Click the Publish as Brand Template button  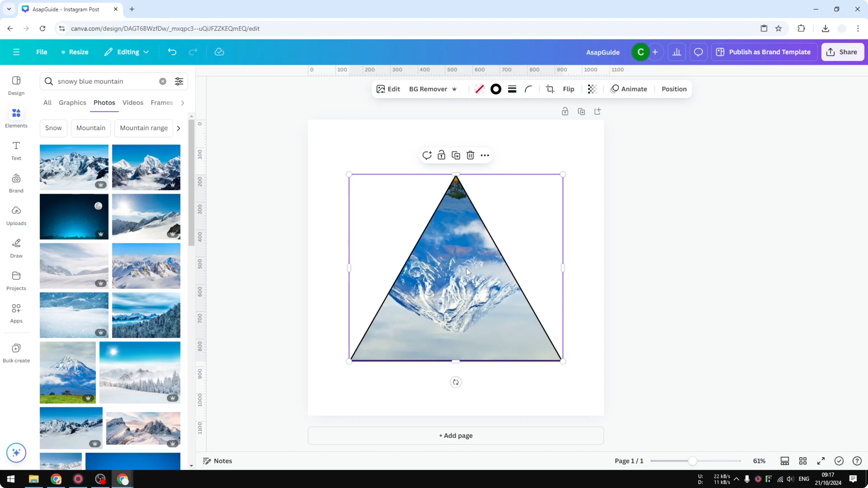point(764,52)
